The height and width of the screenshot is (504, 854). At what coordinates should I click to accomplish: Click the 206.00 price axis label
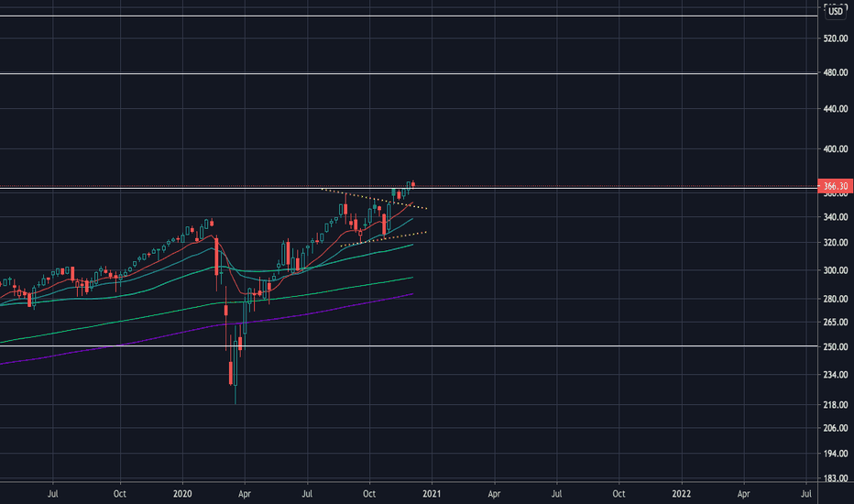(836, 428)
